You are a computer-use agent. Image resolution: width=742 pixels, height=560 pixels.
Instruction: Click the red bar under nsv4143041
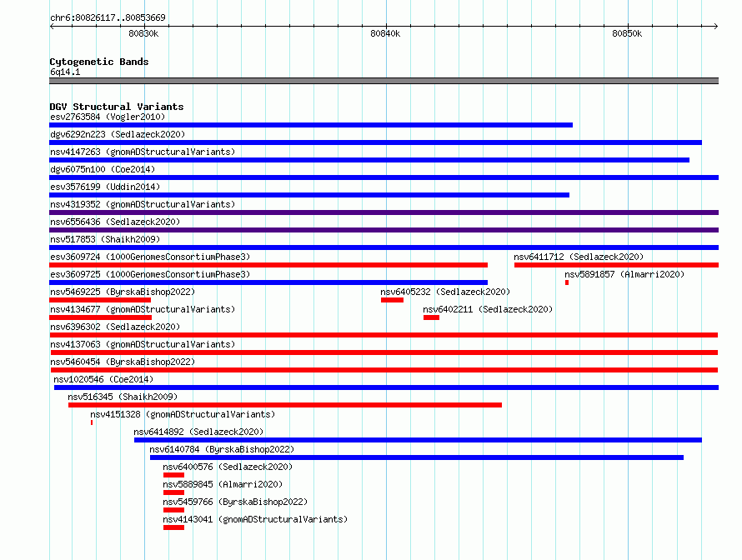coord(173,527)
